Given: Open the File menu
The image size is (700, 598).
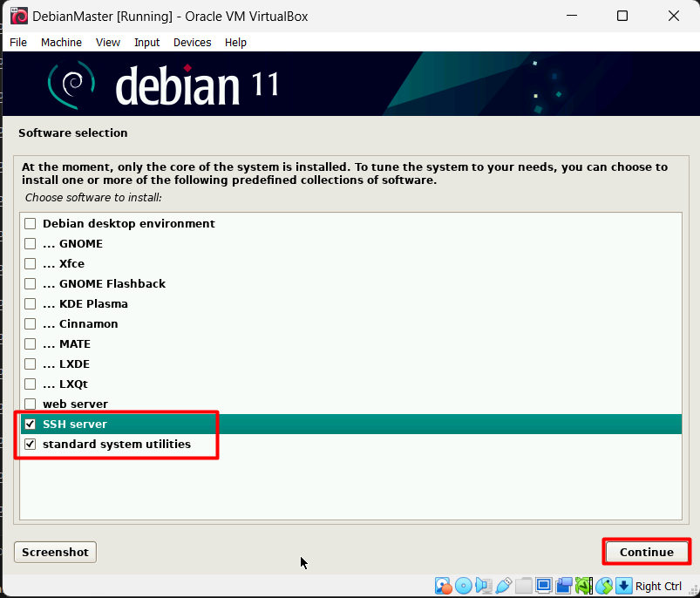Looking at the screenshot, I should coord(18,43).
